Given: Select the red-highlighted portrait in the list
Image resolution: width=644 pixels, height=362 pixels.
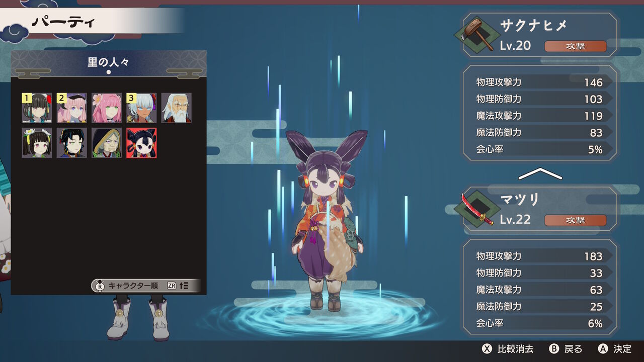Looking at the screenshot, I should (x=141, y=143).
